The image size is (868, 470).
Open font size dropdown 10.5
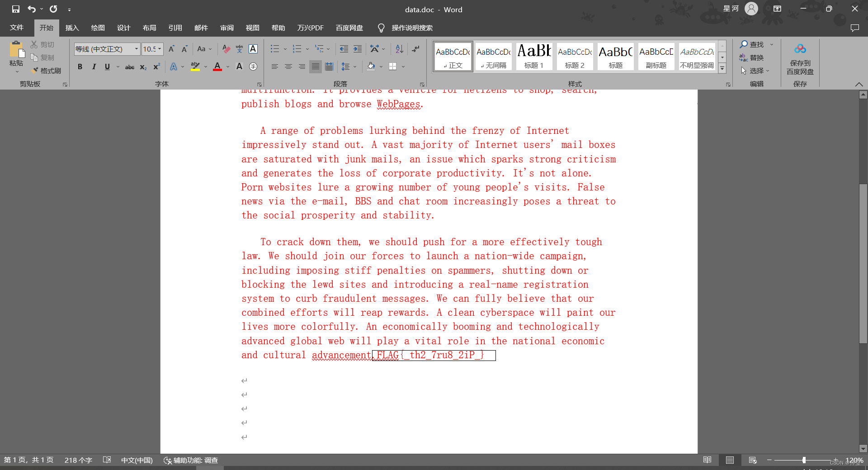160,49
